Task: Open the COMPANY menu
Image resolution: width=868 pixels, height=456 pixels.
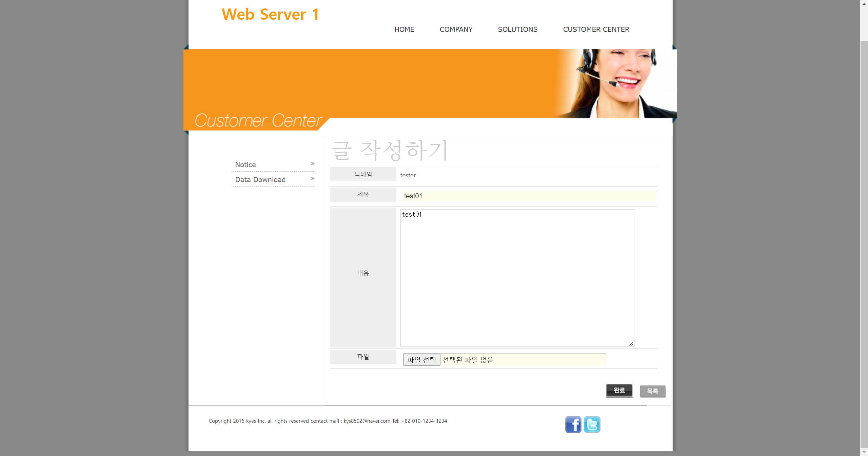Action: click(456, 29)
